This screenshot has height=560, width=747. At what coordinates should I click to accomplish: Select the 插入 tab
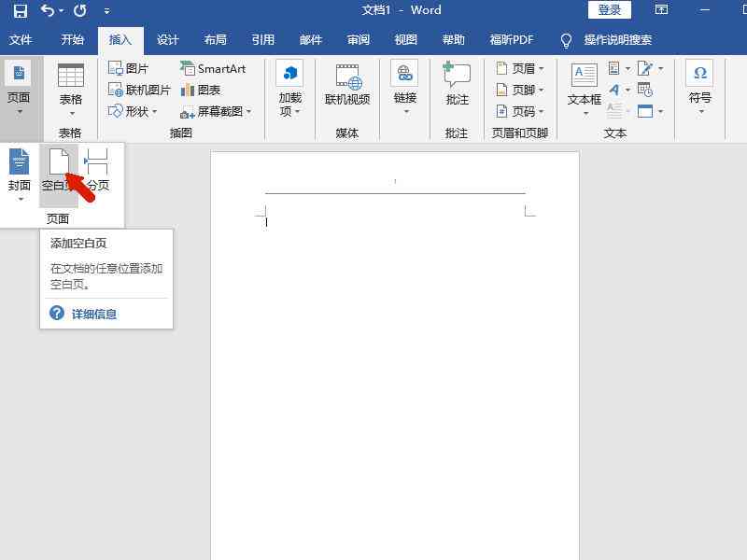coord(120,39)
